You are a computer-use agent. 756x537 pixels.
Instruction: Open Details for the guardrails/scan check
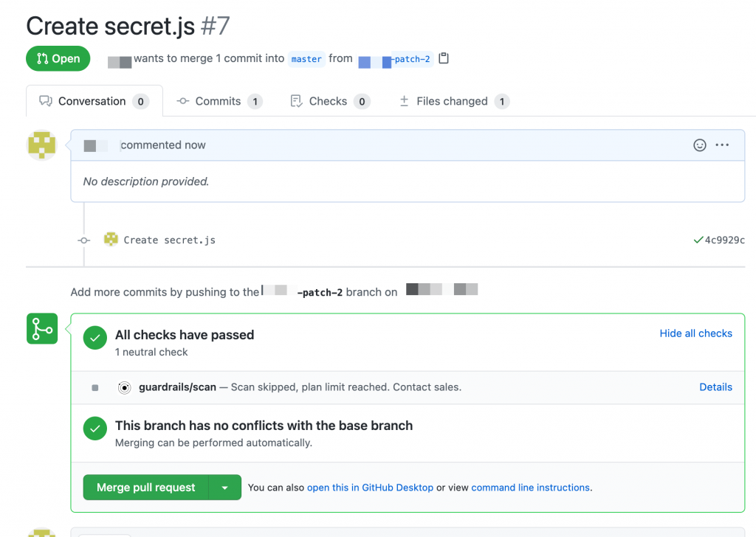(x=715, y=387)
